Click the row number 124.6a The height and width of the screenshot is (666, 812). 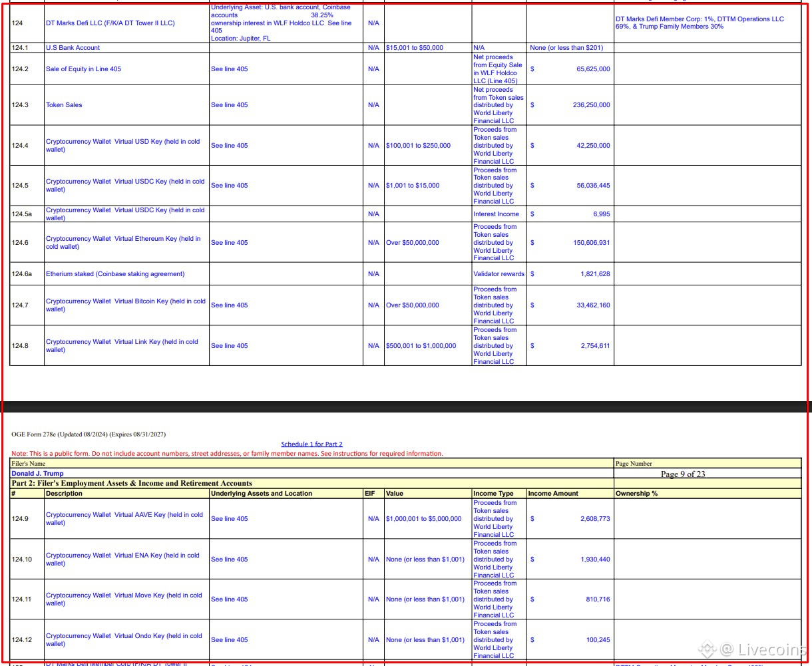click(x=22, y=274)
